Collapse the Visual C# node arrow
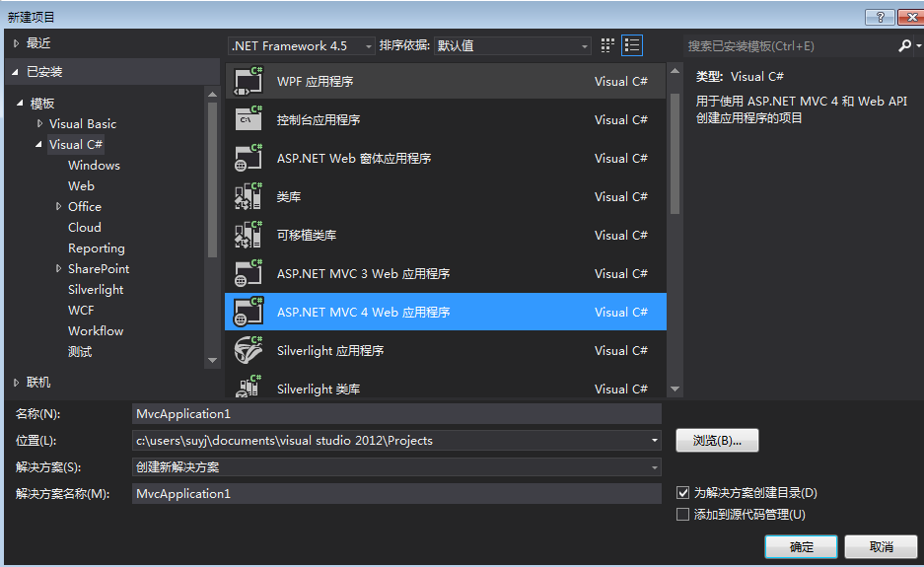This screenshot has width=924, height=567. [x=38, y=144]
